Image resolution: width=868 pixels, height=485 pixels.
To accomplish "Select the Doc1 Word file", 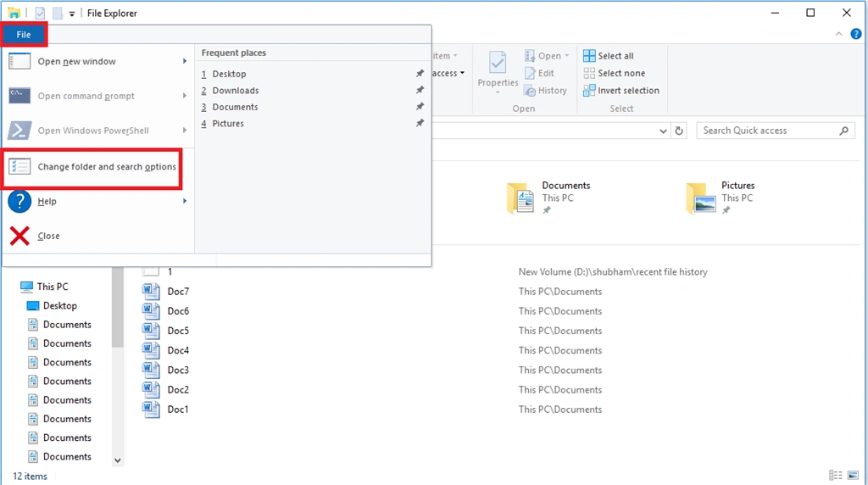I will point(165,410).
